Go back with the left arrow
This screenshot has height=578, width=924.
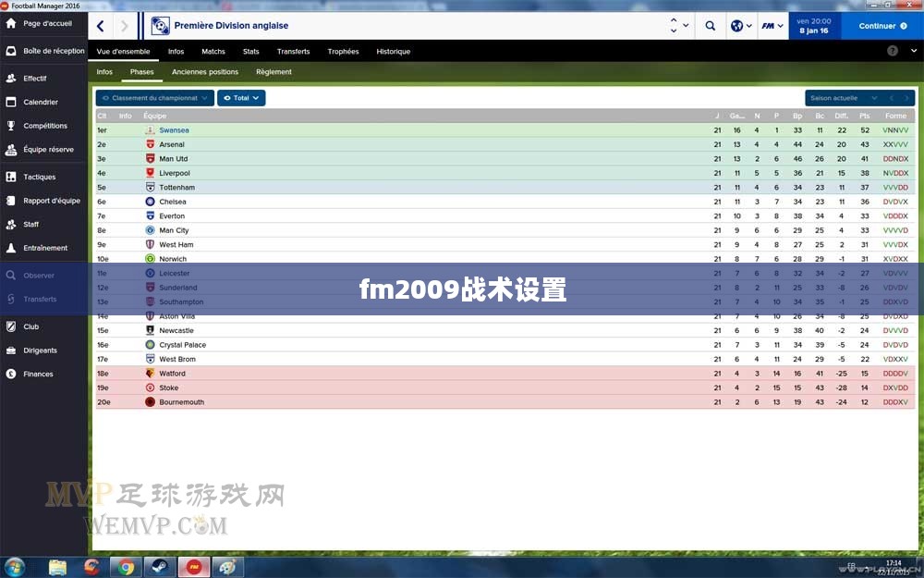pyautogui.click(x=100, y=26)
